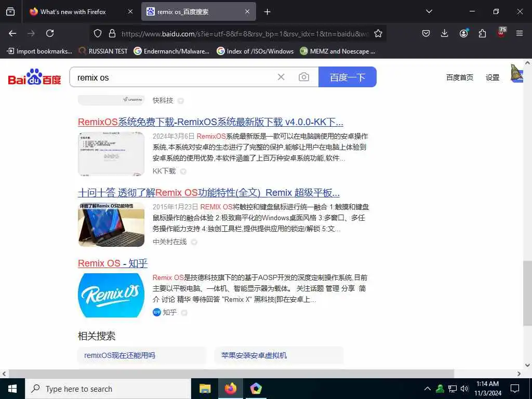Screen dimensions: 532x399
Task: Click the 百度一下 search button
Action: pos(348,77)
